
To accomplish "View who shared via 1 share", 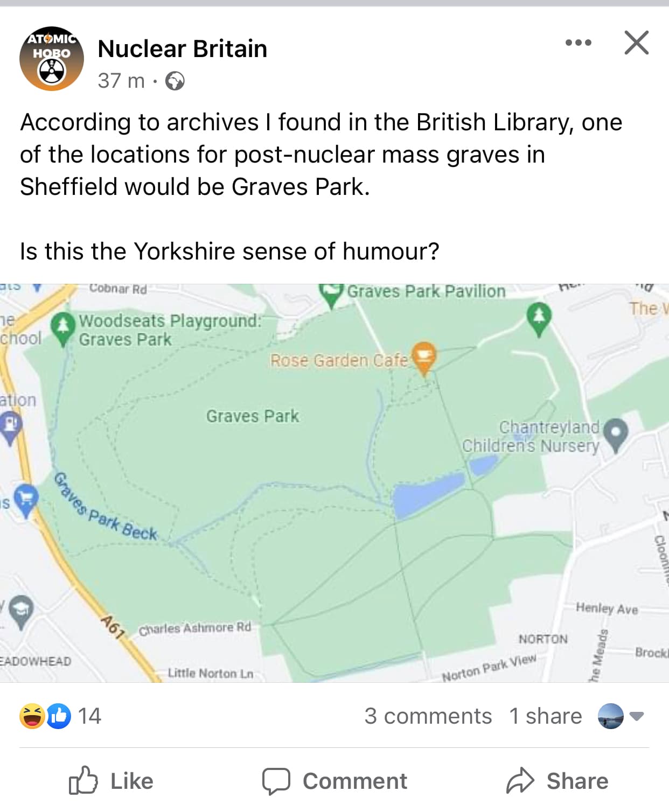I will (x=545, y=716).
